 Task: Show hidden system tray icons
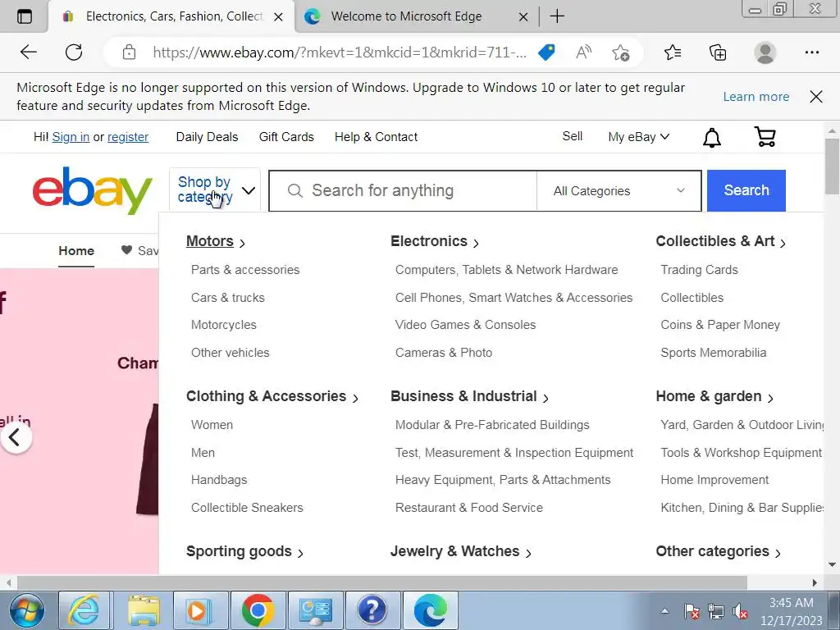(x=664, y=610)
